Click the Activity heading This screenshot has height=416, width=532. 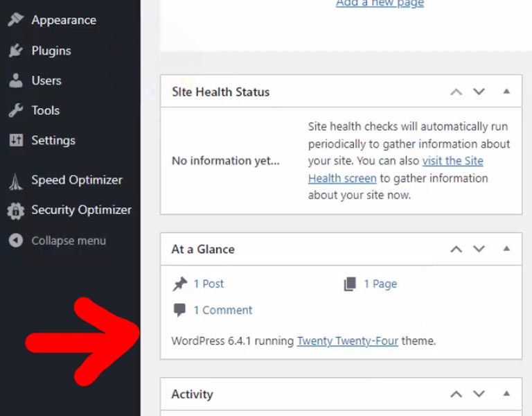192,394
